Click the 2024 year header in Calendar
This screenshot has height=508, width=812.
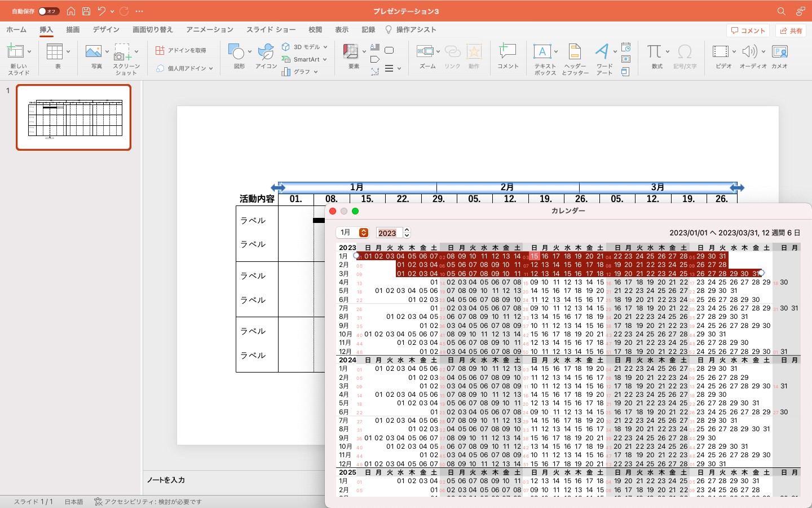click(x=347, y=360)
